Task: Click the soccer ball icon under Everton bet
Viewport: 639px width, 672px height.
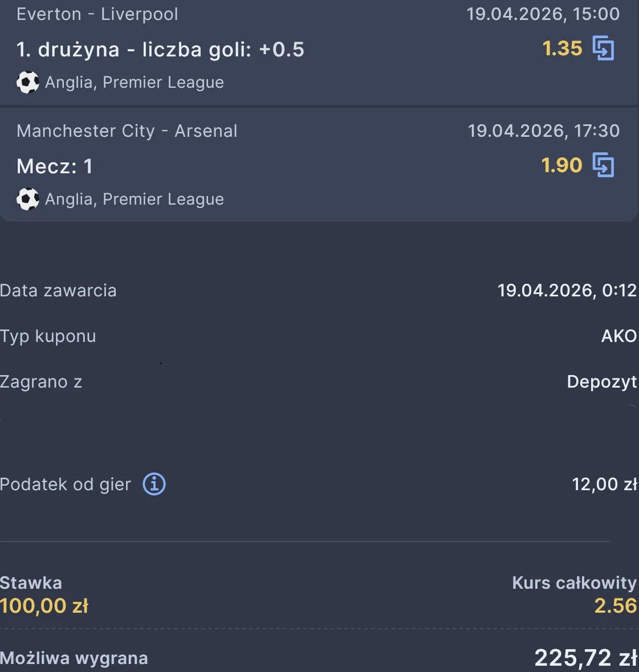Action: pyautogui.click(x=27, y=82)
